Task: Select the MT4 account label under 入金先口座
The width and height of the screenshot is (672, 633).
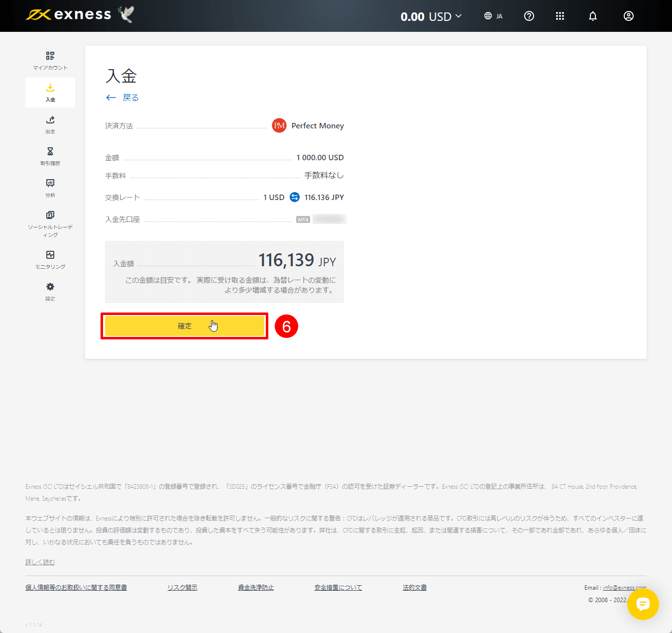Action: pos(303,219)
